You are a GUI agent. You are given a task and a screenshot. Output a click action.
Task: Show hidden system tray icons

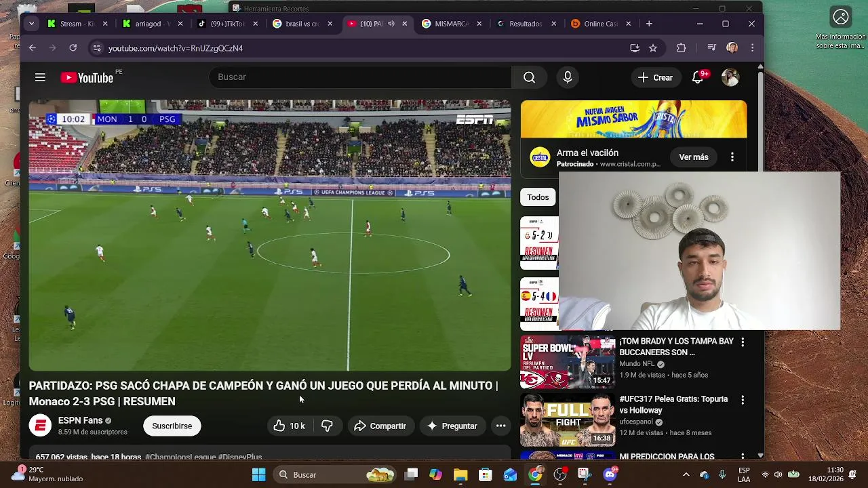(686, 474)
